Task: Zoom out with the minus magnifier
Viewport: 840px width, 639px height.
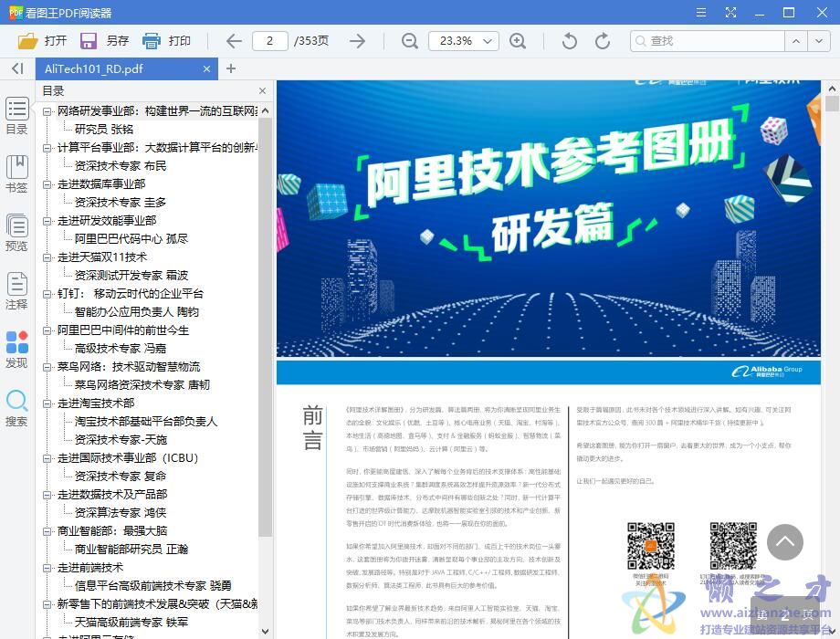Action: tap(410, 41)
